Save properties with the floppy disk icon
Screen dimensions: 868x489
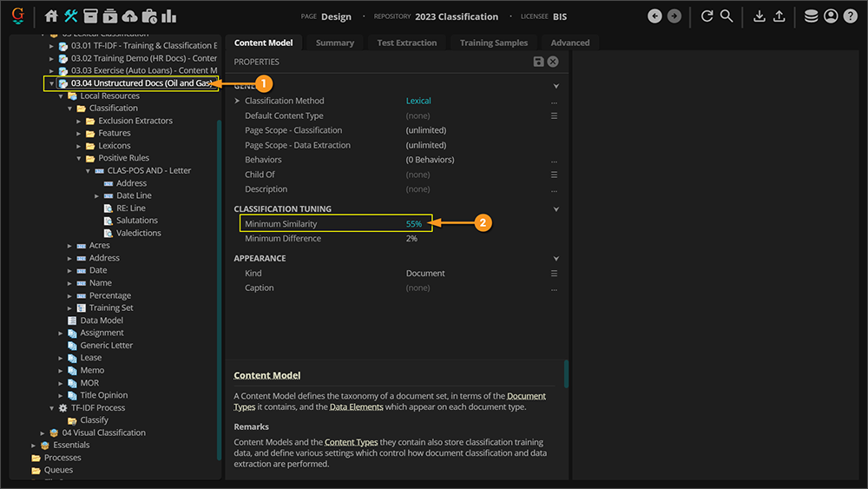pyautogui.click(x=539, y=62)
